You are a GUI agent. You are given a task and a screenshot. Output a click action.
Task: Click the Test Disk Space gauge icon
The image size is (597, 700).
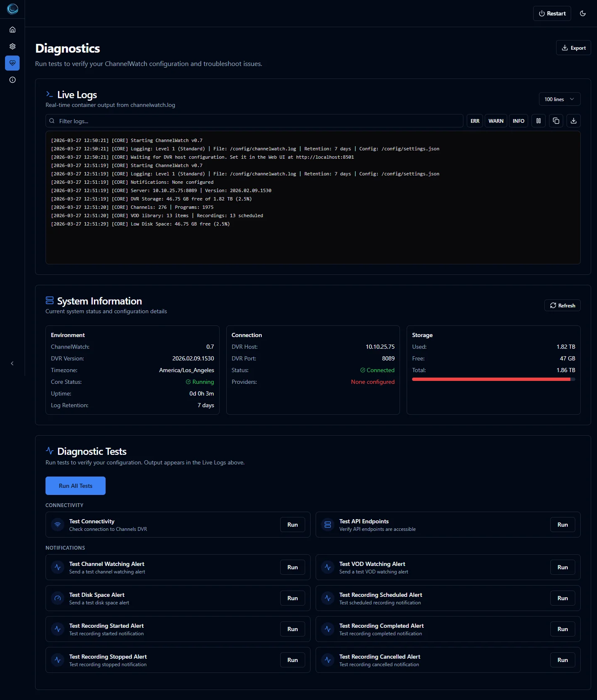click(58, 598)
